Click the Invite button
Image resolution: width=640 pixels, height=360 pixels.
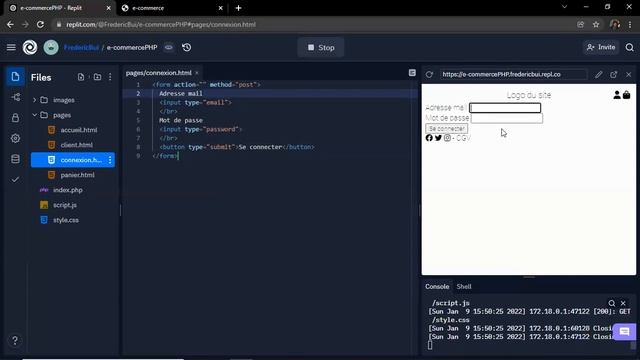tap(601, 47)
